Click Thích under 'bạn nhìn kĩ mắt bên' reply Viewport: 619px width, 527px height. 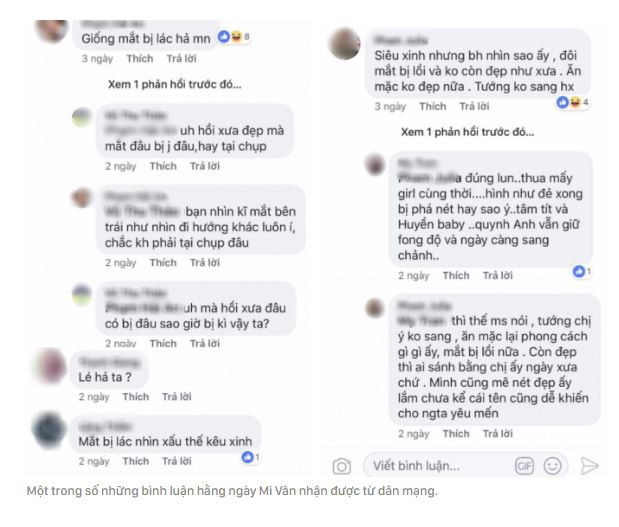pos(163,263)
